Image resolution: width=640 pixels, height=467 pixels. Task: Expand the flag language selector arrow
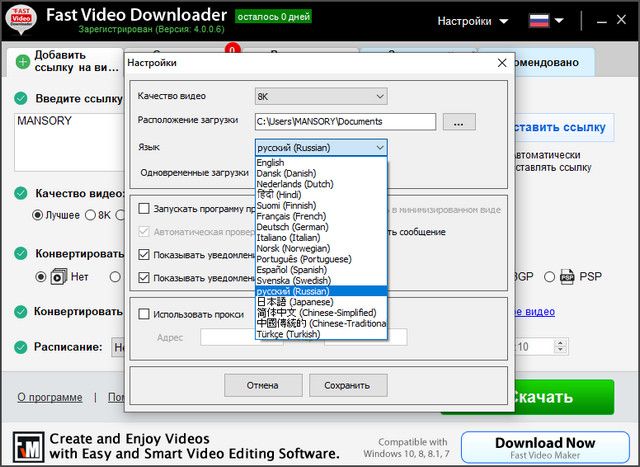pos(559,20)
